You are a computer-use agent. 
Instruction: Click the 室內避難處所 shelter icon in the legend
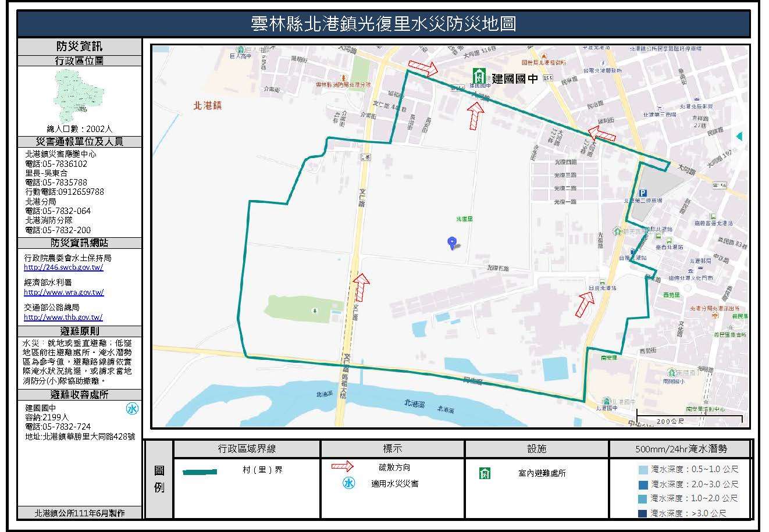(485, 473)
